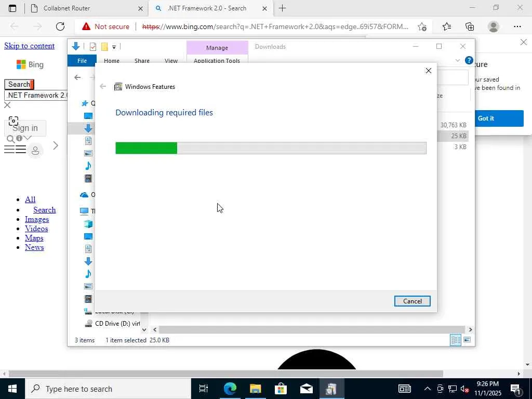The width and height of the screenshot is (532, 399).
Task: Open Edge tab actions menu icon
Action: click(12, 8)
